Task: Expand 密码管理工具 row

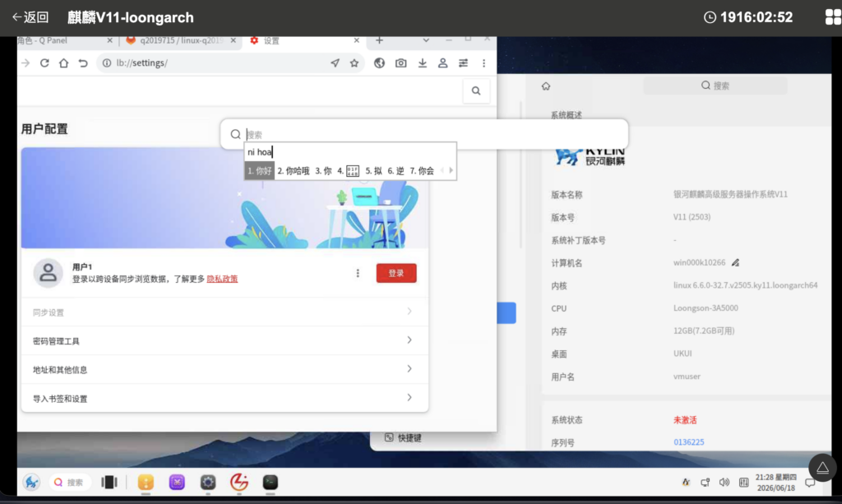Action: pos(224,340)
